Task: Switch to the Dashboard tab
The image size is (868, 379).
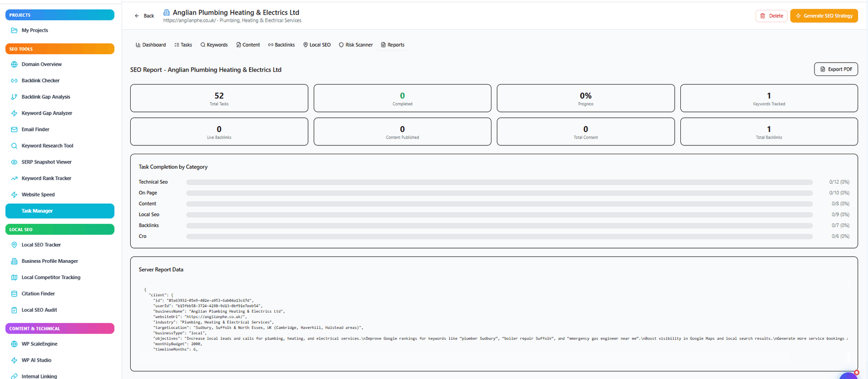Action: click(x=151, y=45)
